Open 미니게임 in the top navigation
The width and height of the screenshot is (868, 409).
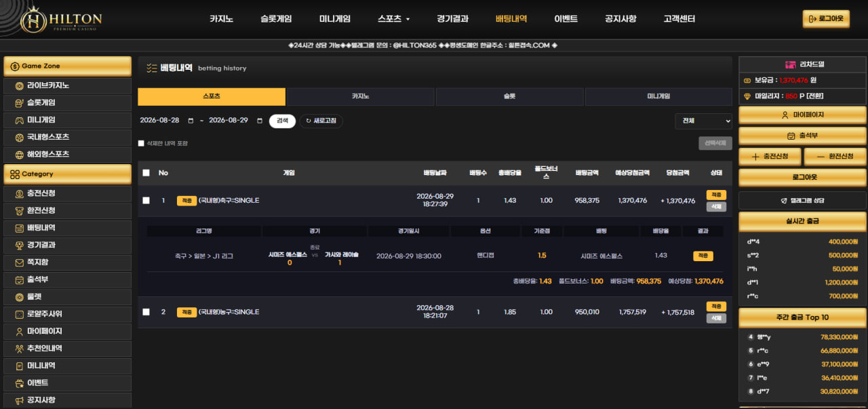tap(335, 19)
